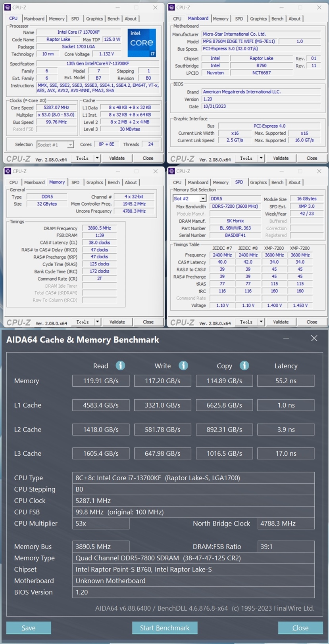The image size is (329, 644).
Task: Click the L3 Cache Write value 647.98 GB/s
Action: click(163, 453)
